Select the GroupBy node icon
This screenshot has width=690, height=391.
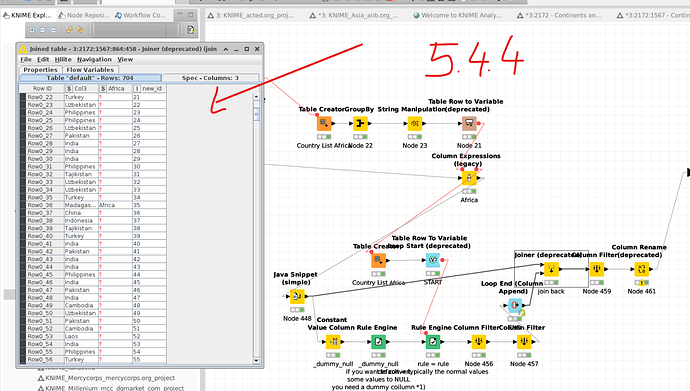point(360,123)
